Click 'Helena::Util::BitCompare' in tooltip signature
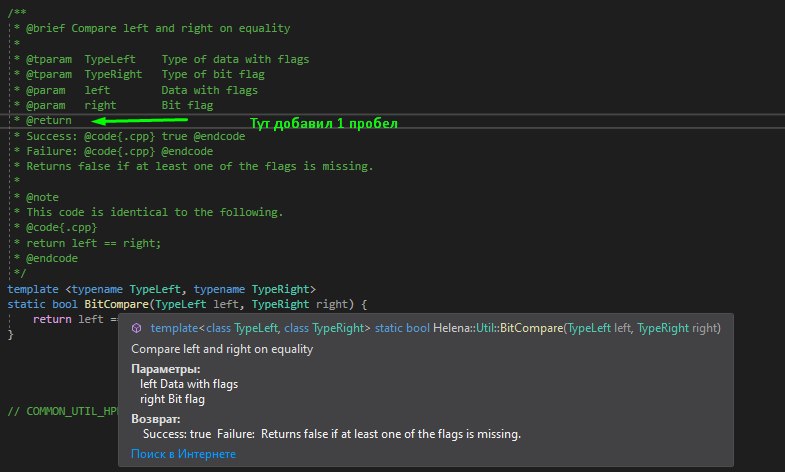The image size is (785, 472). [x=498, y=328]
